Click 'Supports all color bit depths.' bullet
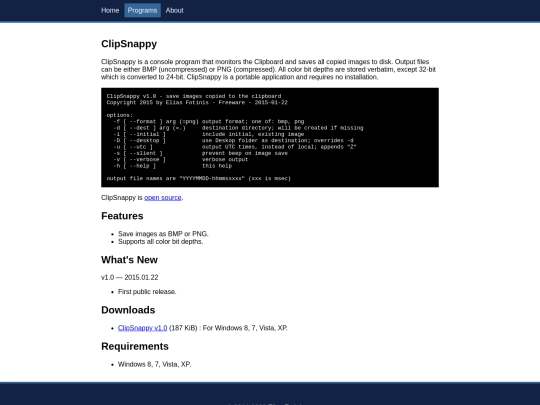The image size is (540, 405). tap(160, 241)
